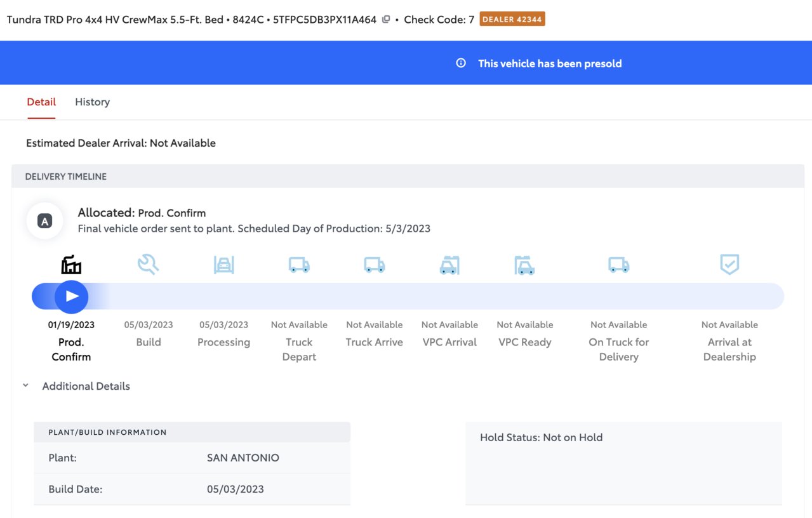
Task: Click the Allocated 'A' status badge
Action: (44, 221)
